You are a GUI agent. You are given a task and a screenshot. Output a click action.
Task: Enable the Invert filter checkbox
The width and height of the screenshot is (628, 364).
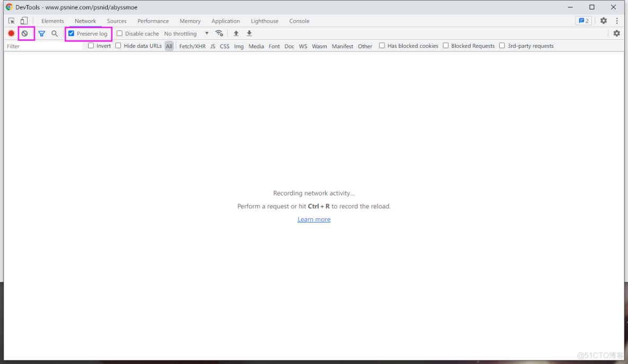click(91, 46)
